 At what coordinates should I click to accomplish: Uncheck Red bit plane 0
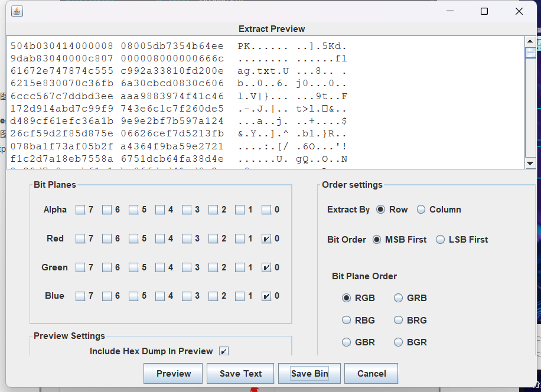coord(266,239)
